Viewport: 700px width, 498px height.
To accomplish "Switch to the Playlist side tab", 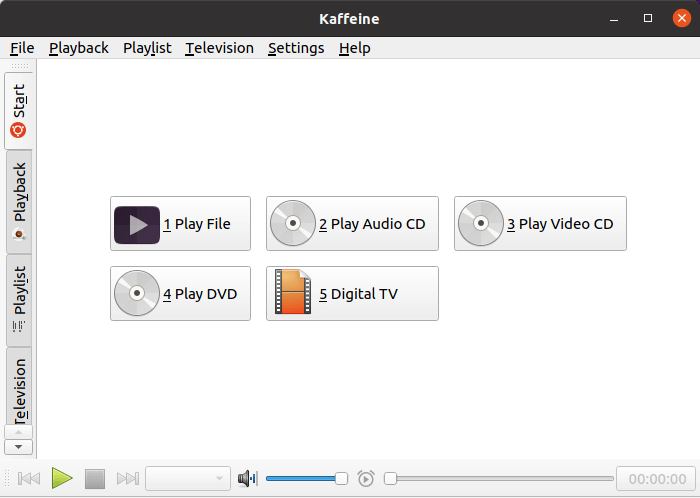I will point(19,300).
